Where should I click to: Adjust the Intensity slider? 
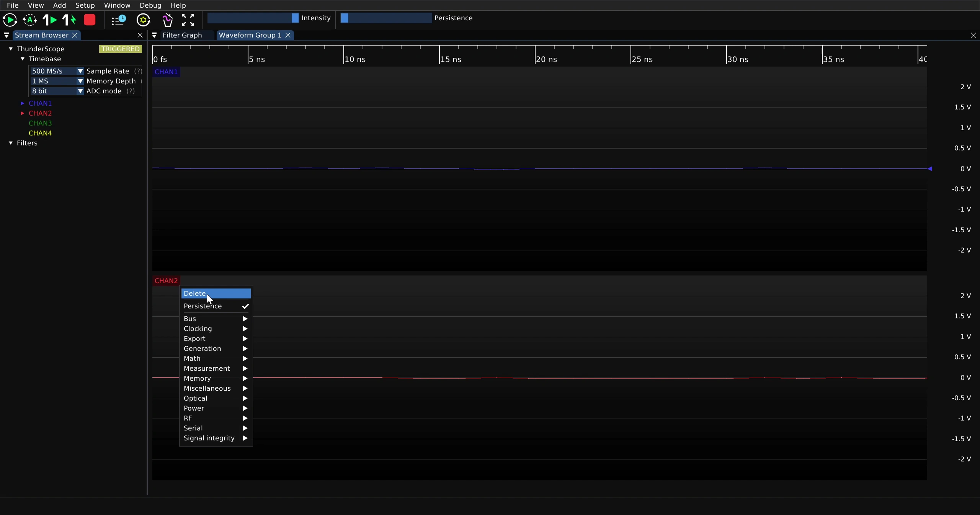tap(253, 18)
